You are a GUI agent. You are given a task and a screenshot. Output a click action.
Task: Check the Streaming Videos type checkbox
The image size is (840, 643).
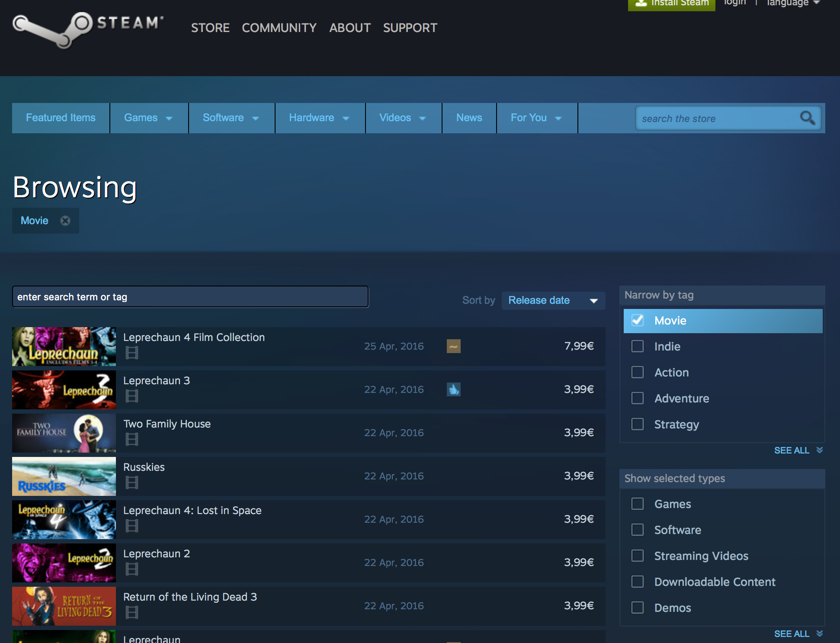point(638,556)
